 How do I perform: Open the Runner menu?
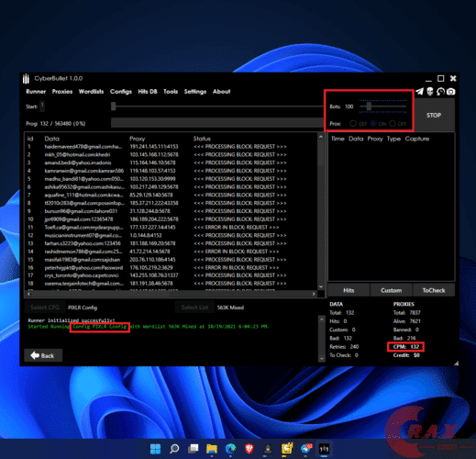pos(36,92)
